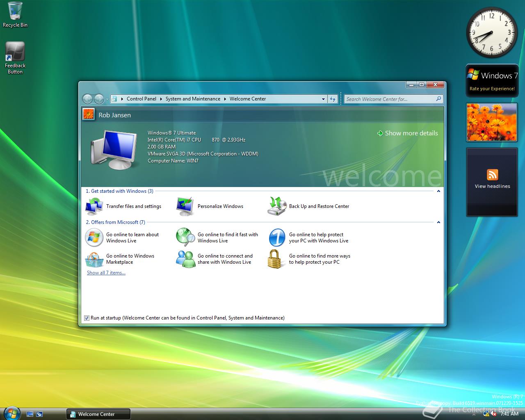This screenshot has width=525, height=420.
Task: Expand the root breadcrumb arrow before Control Panel
Action: click(122, 99)
